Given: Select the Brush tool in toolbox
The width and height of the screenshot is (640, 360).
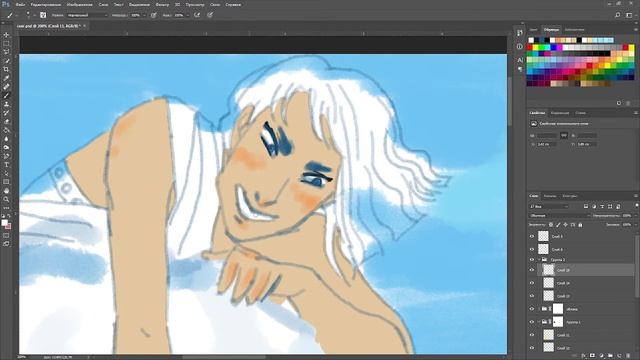Looking at the screenshot, I should [x=6, y=96].
